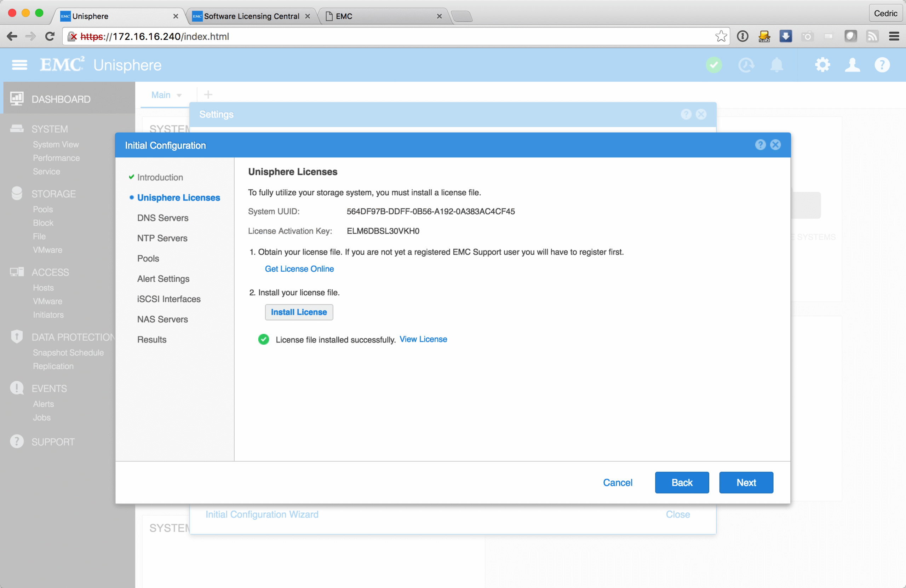This screenshot has height=588, width=906.
Task: Open the system status checkmark icon
Action: 714,65
